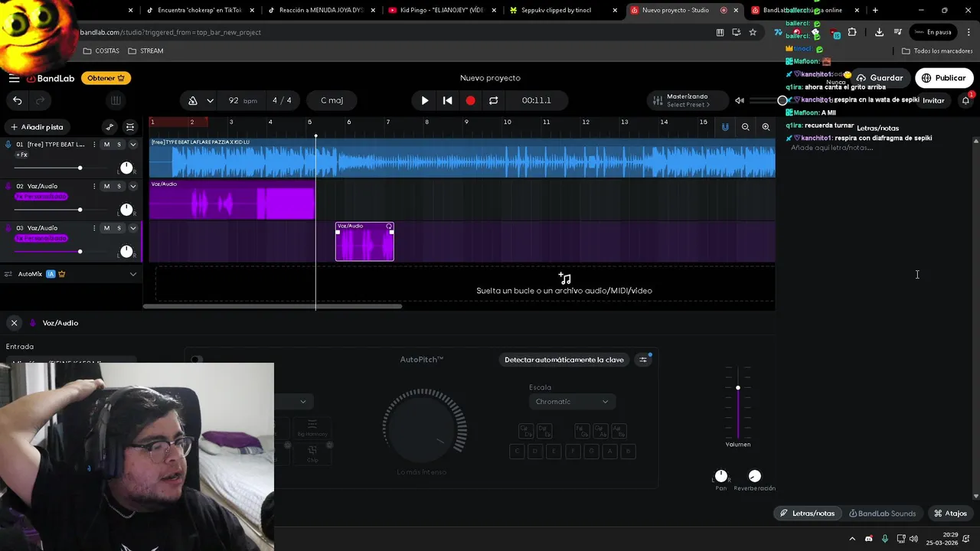Viewport: 980px width, 551px height.
Task: Expand the AutoMix section chevron
Action: coord(132,274)
